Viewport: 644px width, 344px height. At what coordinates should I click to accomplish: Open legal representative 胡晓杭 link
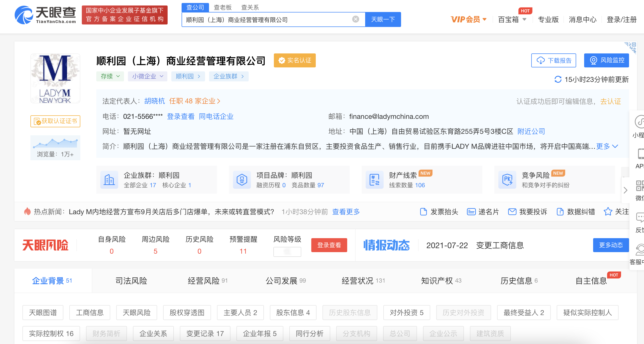coord(154,101)
